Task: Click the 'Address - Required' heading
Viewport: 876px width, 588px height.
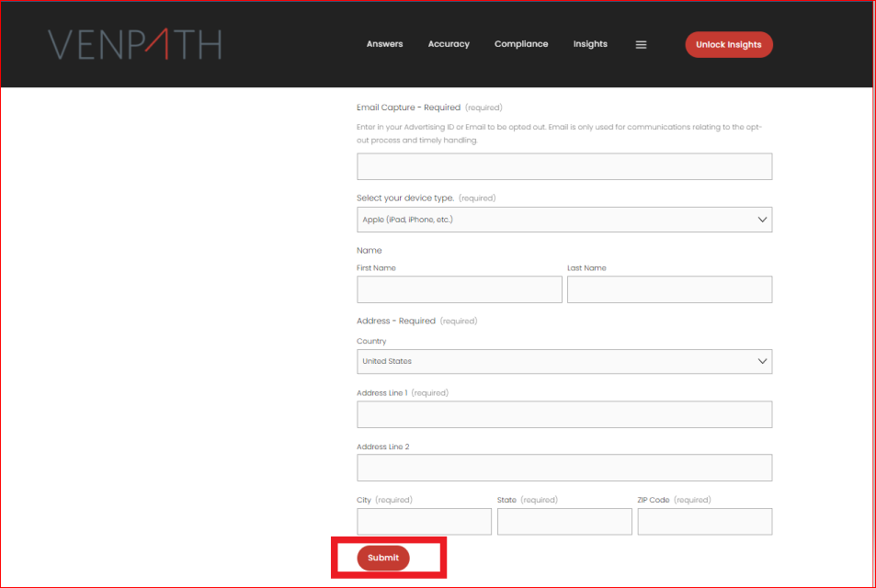Action: (x=395, y=321)
